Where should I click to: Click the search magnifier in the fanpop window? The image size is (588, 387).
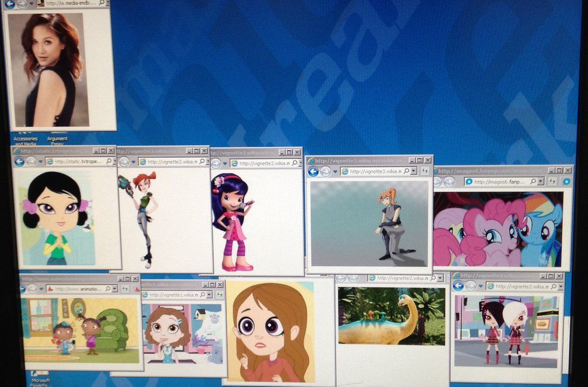pos(533,181)
